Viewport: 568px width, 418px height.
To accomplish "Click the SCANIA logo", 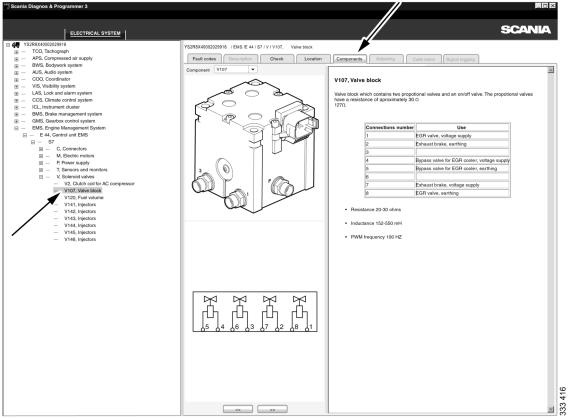I will [x=526, y=30].
